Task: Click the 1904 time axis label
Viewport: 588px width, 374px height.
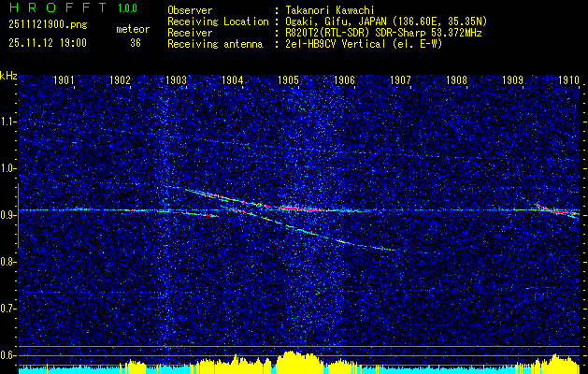Action: pos(233,79)
